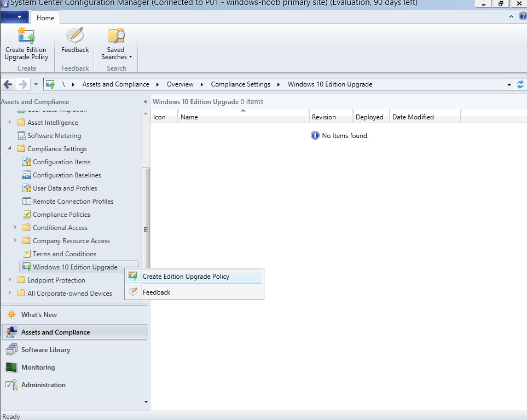Click the Forward navigation arrow
The width and height of the screenshot is (527, 420).
[x=22, y=84]
